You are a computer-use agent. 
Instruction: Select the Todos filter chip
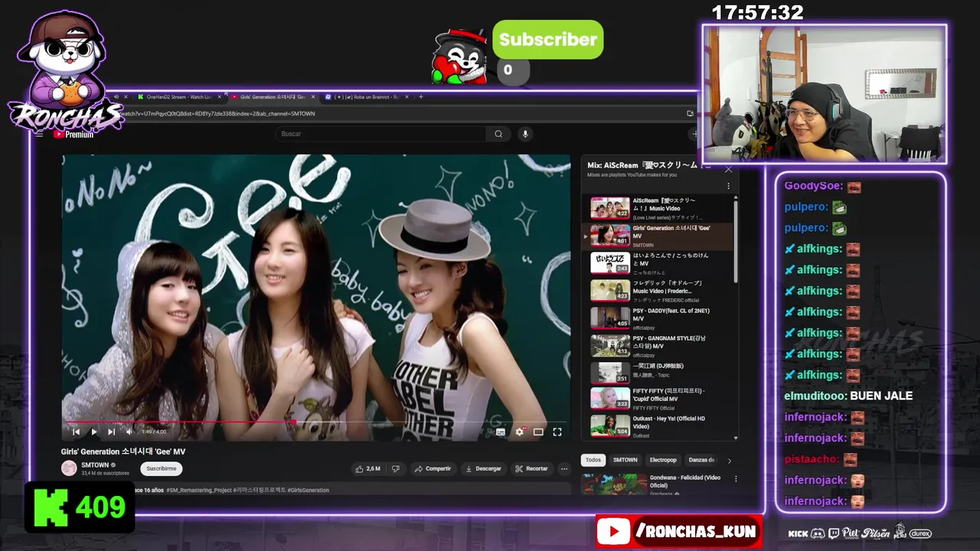[593, 460]
